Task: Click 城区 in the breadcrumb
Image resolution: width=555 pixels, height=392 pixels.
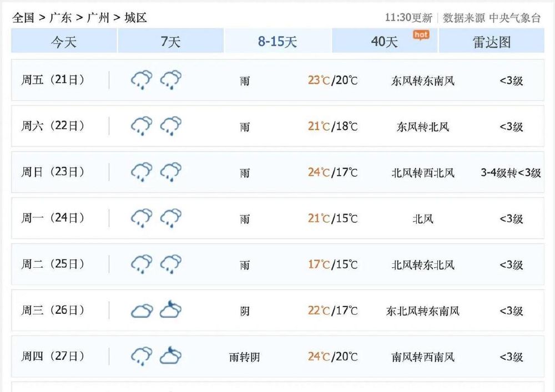Action: [135, 17]
